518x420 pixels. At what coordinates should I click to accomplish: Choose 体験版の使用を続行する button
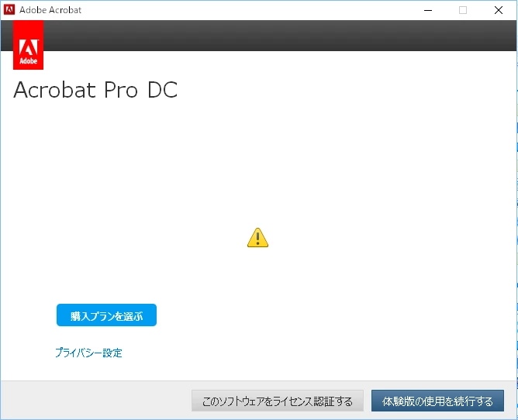pos(437,401)
